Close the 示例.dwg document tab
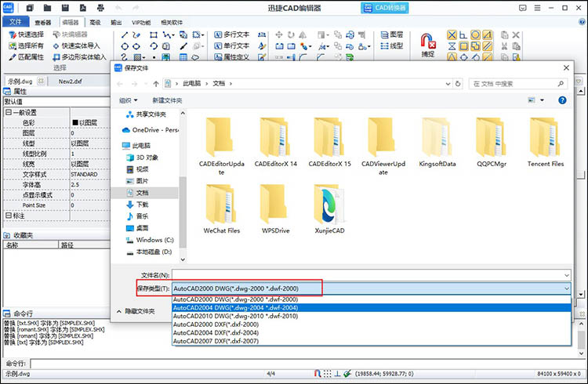588x384 pixels. coord(41,81)
